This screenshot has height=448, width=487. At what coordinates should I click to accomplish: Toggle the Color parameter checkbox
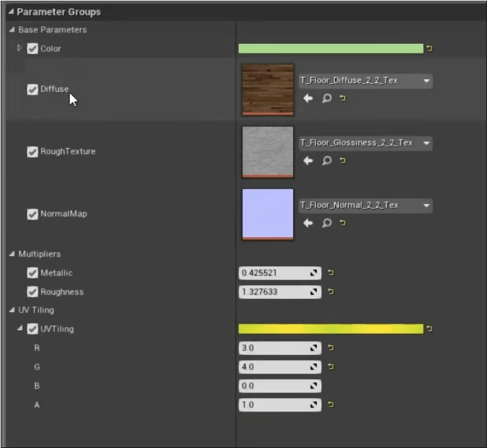pyautogui.click(x=32, y=49)
